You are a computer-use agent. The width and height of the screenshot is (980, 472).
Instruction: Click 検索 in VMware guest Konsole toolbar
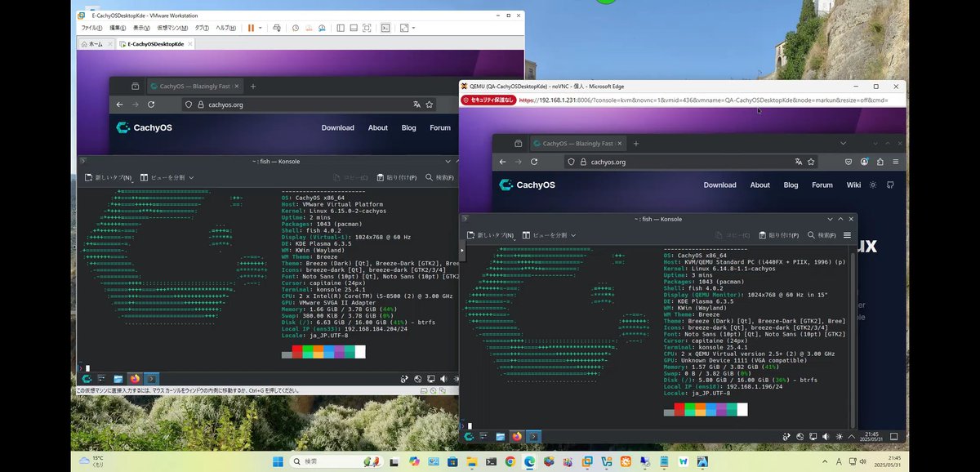pyautogui.click(x=439, y=177)
